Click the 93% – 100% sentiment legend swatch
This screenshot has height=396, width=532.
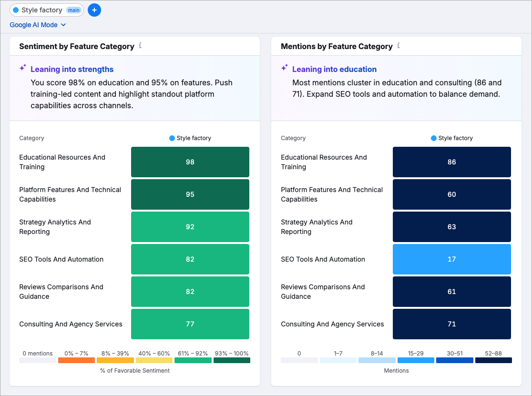point(232,360)
